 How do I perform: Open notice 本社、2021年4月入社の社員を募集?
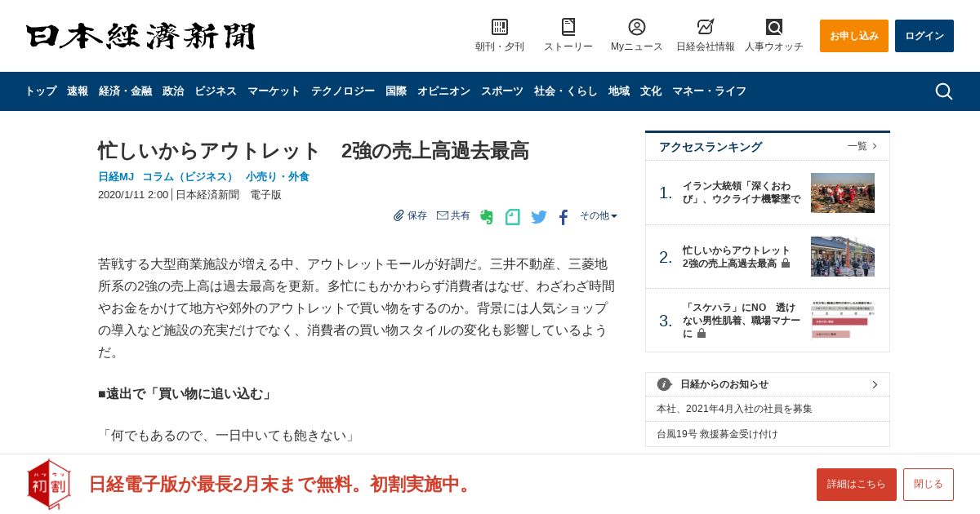pyautogui.click(x=734, y=409)
